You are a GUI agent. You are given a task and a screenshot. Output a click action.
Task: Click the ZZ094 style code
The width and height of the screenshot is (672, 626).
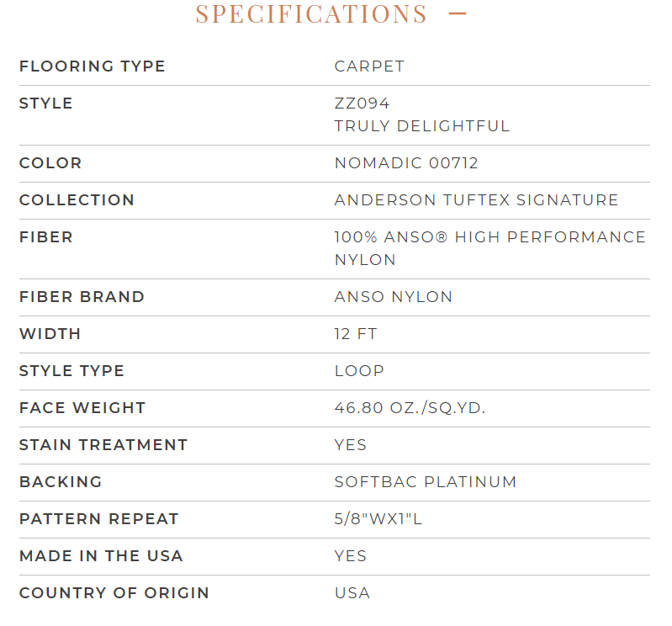[x=362, y=103]
